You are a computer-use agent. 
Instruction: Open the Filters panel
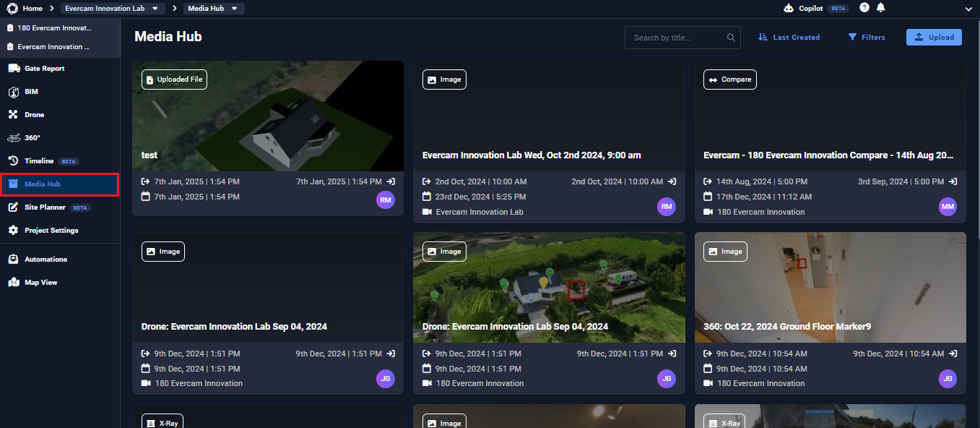click(867, 37)
